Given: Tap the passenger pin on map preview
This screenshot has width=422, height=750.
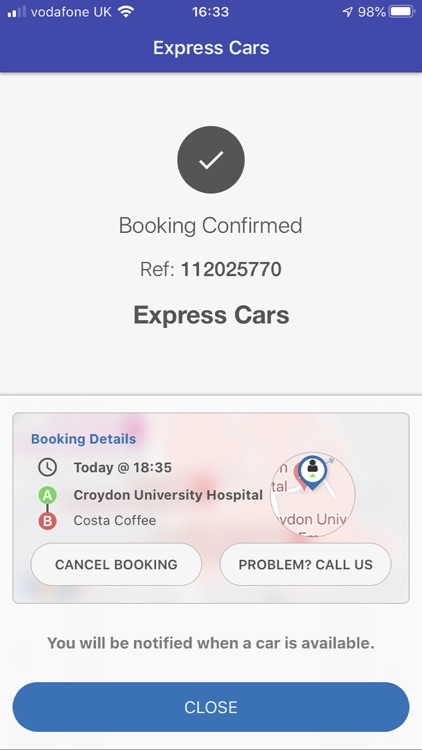Looking at the screenshot, I should 312,472.
